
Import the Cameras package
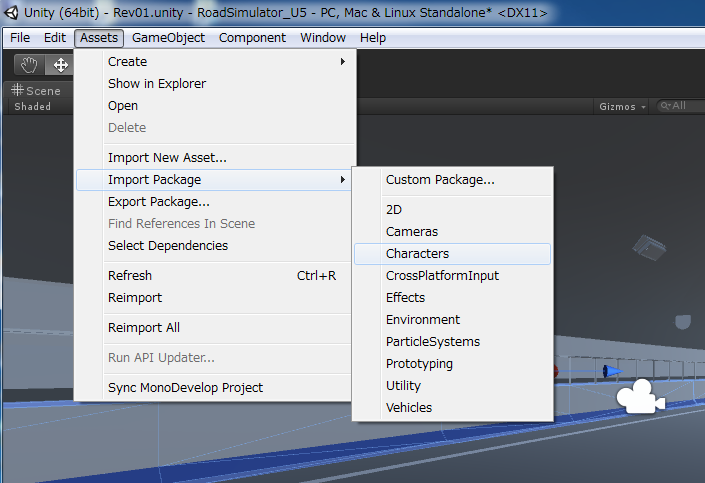click(453, 232)
